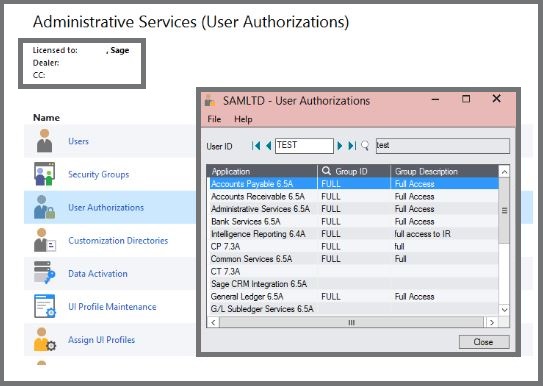Close the SAMLTD window with X

coord(497,99)
